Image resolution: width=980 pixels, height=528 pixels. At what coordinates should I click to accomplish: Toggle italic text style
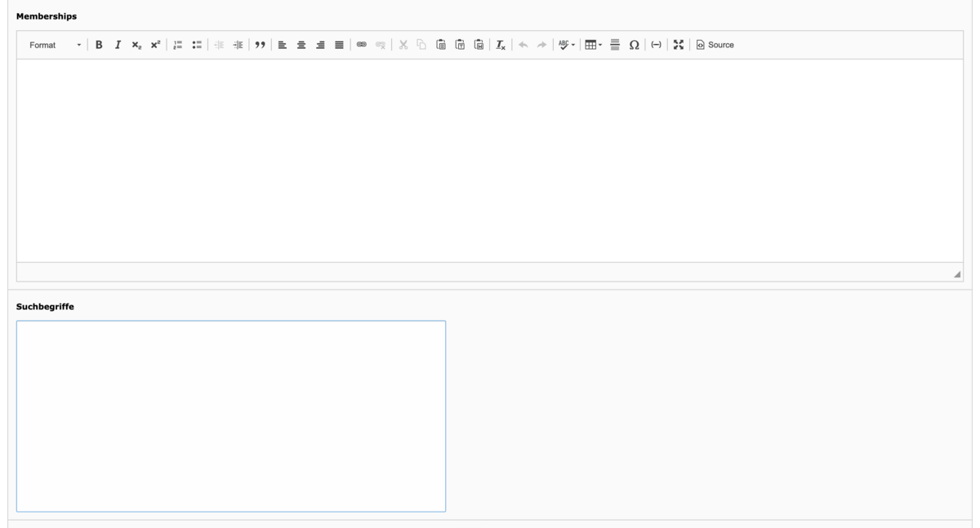[x=118, y=45]
